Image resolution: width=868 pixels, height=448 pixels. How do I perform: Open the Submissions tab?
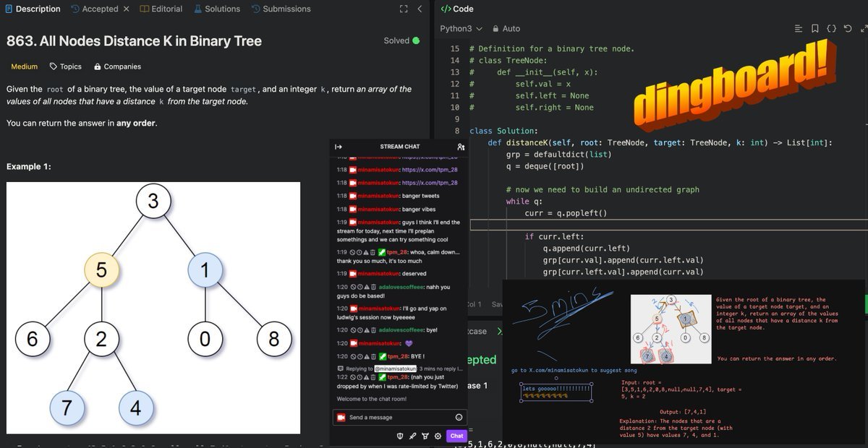[x=281, y=9]
